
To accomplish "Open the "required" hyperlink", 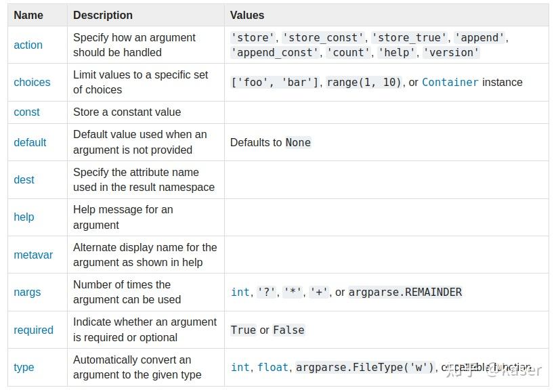I will click(33, 330).
